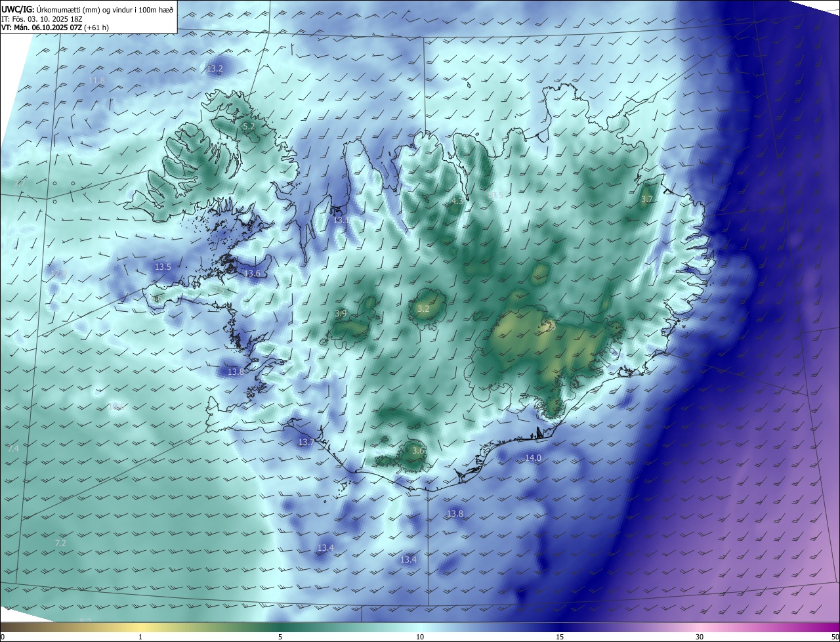Click the VT: Mán. 06.10.2025 07Z valid time
The image size is (840, 642).
click(x=41, y=28)
